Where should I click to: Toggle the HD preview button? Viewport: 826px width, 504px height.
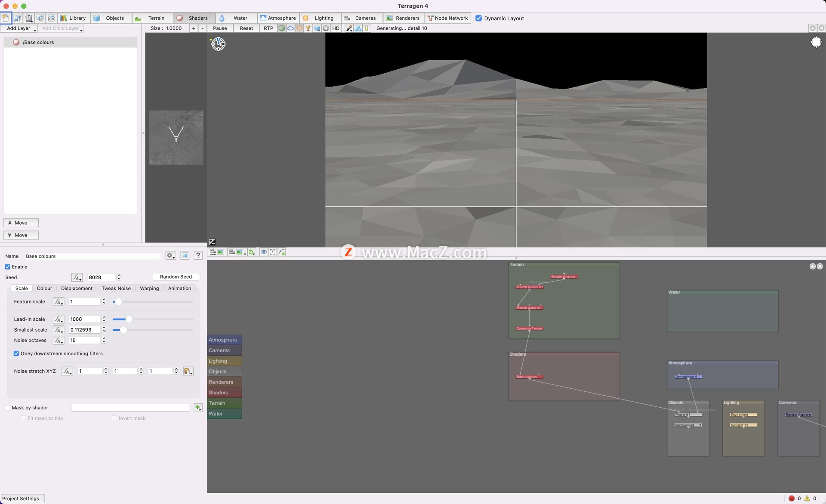coord(336,28)
